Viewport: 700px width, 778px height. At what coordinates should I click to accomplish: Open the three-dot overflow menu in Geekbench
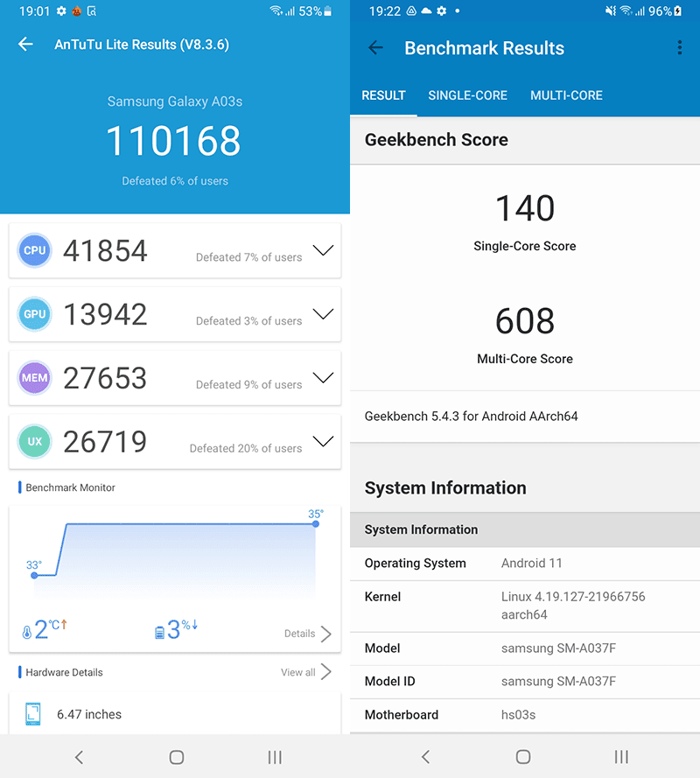pos(679,47)
